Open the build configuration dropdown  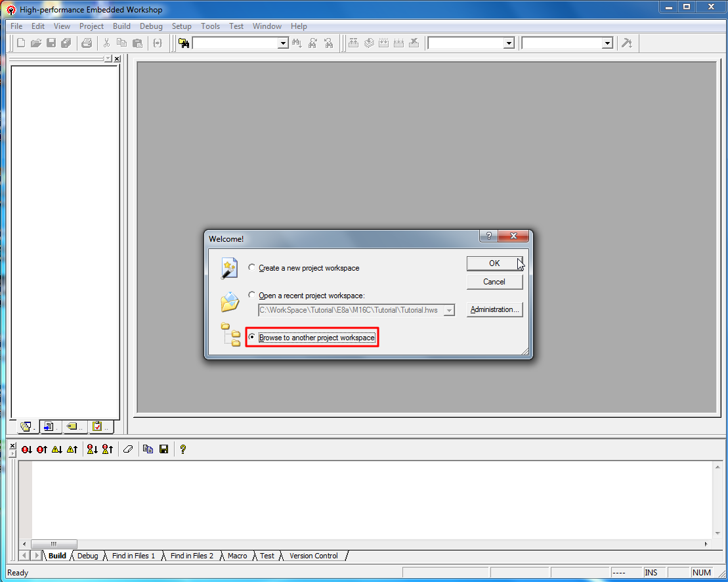tap(509, 43)
